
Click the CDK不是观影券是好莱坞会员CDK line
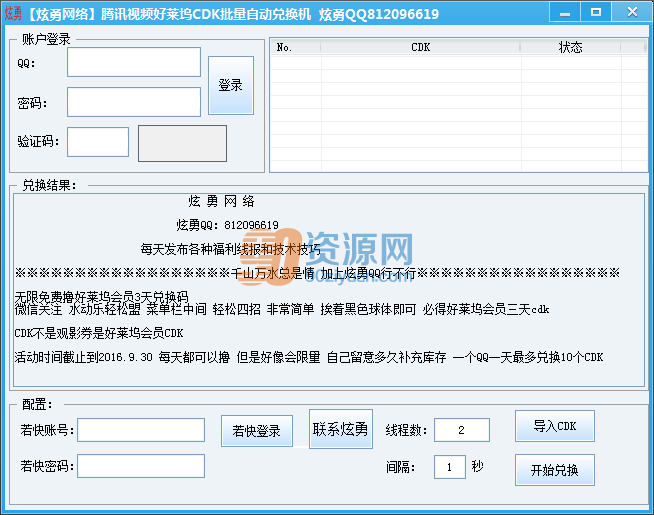tap(99, 333)
